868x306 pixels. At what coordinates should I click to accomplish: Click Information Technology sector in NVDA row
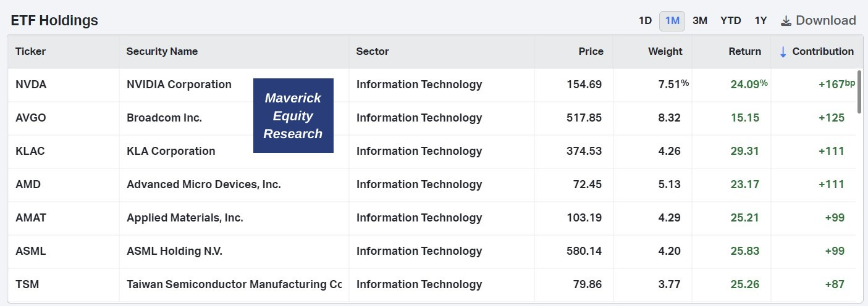pos(419,85)
